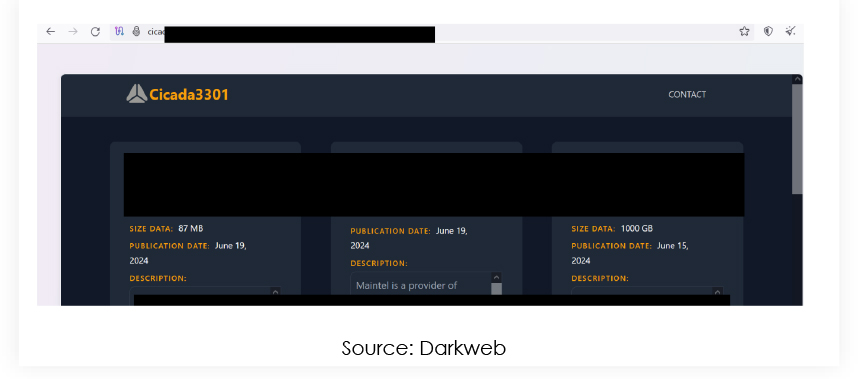Click the Maintel description scrollbar thumb
This screenshot has width=858, height=379.
pos(496,289)
